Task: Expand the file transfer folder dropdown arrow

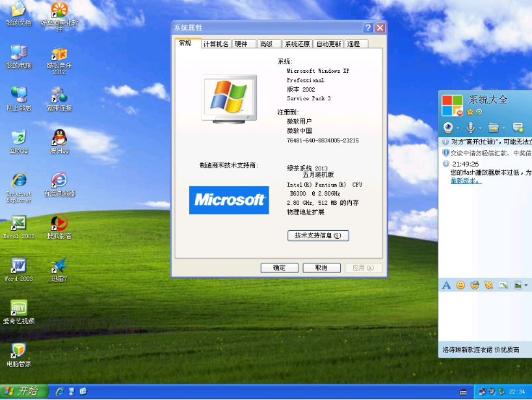Action: (x=503, y=127)
